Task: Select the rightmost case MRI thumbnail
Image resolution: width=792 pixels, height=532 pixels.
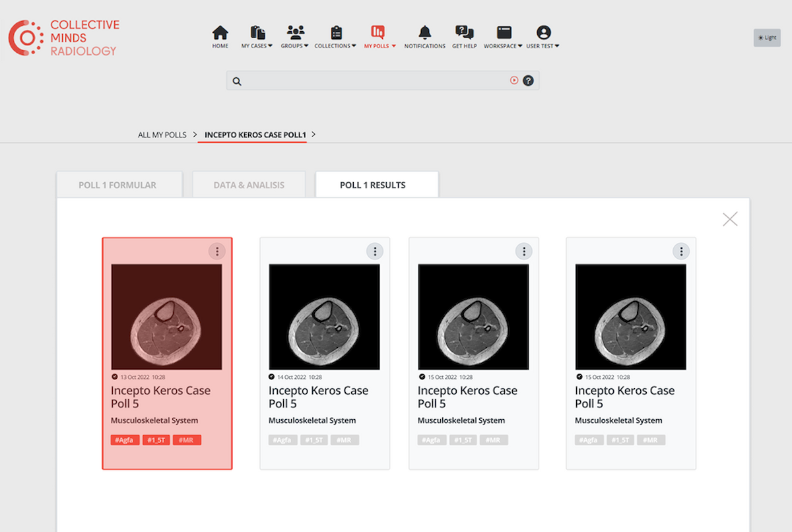Action: click(x=630, y=317)
